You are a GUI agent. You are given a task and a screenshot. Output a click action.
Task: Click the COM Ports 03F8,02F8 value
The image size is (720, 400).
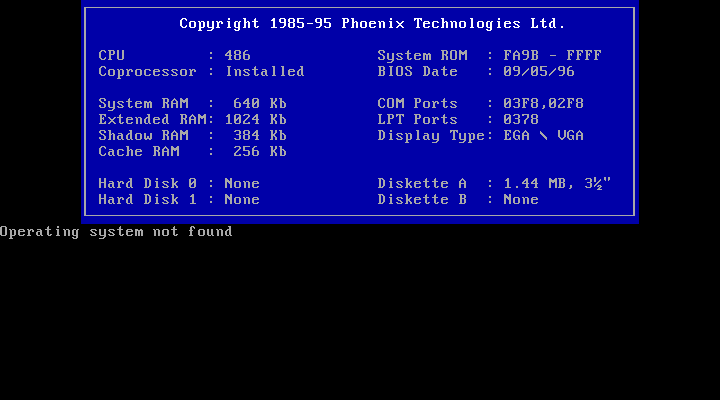[544, 103]
